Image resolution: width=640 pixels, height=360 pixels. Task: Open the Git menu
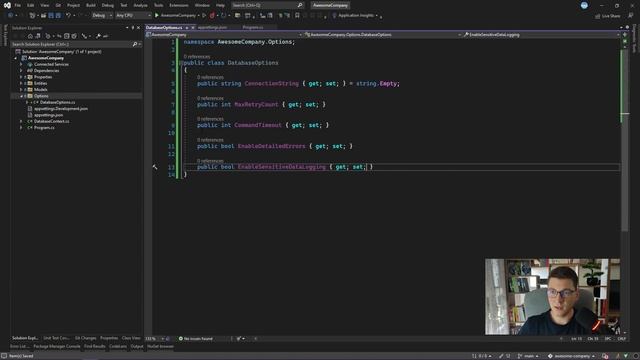tap(58, 5)
